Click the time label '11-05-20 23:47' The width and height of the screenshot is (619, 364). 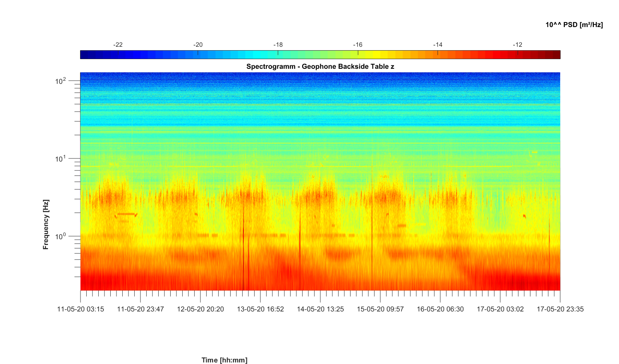click(x=140, y=309)
